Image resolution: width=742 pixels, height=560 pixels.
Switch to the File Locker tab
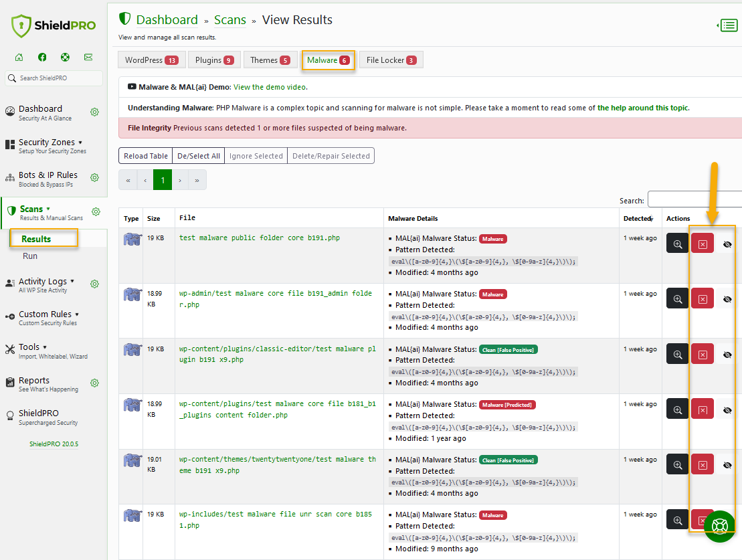click(x=391, y=60)
